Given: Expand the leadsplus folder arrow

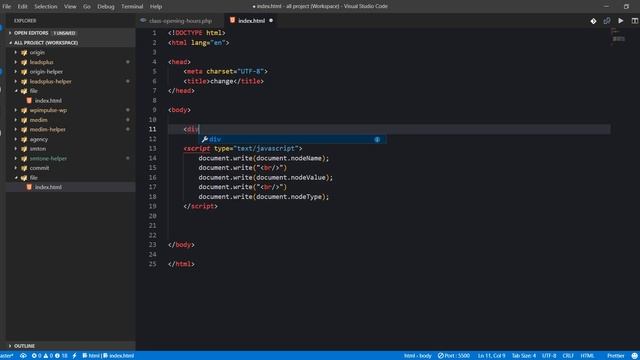Looking at the screenshot, I should 16,62.
